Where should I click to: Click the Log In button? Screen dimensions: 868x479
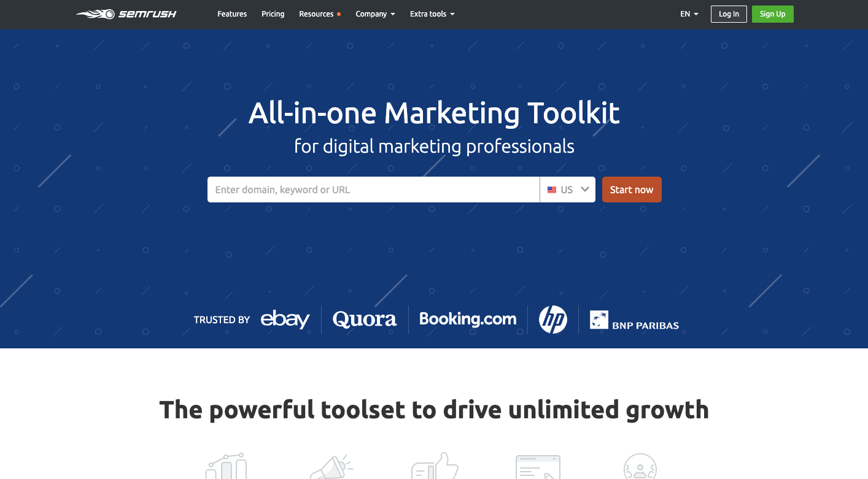click(729, 14)
